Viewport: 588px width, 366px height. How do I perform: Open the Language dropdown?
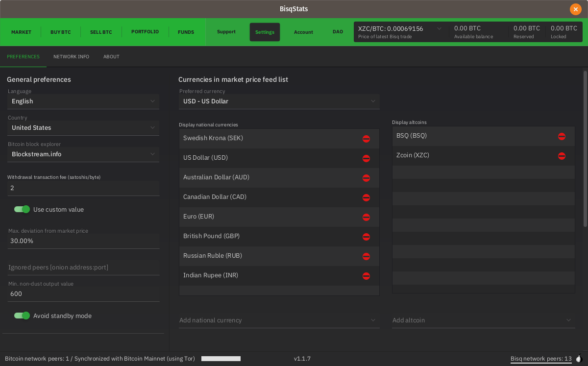pos(83,101)
